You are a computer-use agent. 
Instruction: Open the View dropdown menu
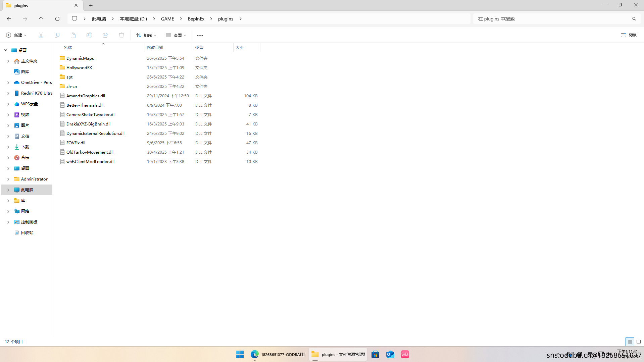[x=176, y=35]
